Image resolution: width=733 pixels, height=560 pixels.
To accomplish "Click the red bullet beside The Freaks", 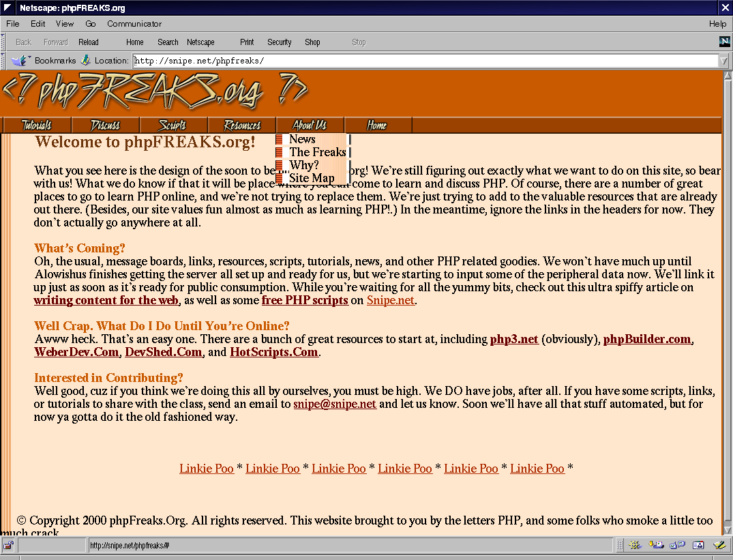I will tap(279, 152).
